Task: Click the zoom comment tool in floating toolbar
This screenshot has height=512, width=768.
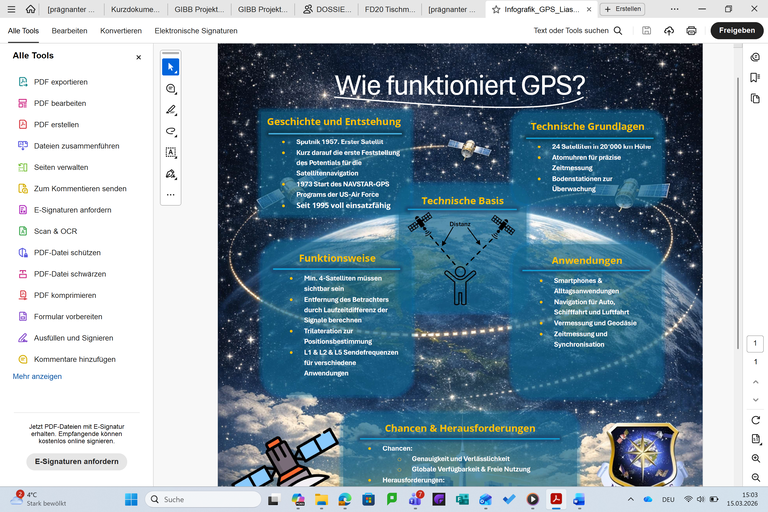Action: (x=171, y=89)
